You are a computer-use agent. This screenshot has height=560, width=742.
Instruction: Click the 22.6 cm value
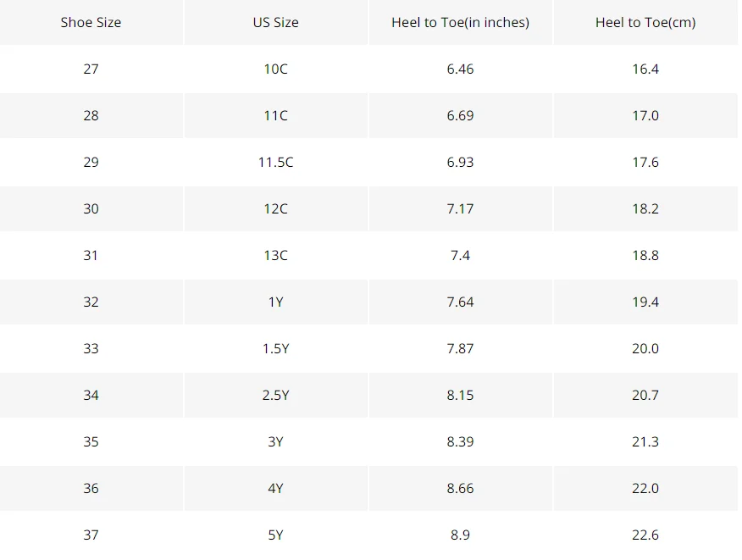pos(645,535)
